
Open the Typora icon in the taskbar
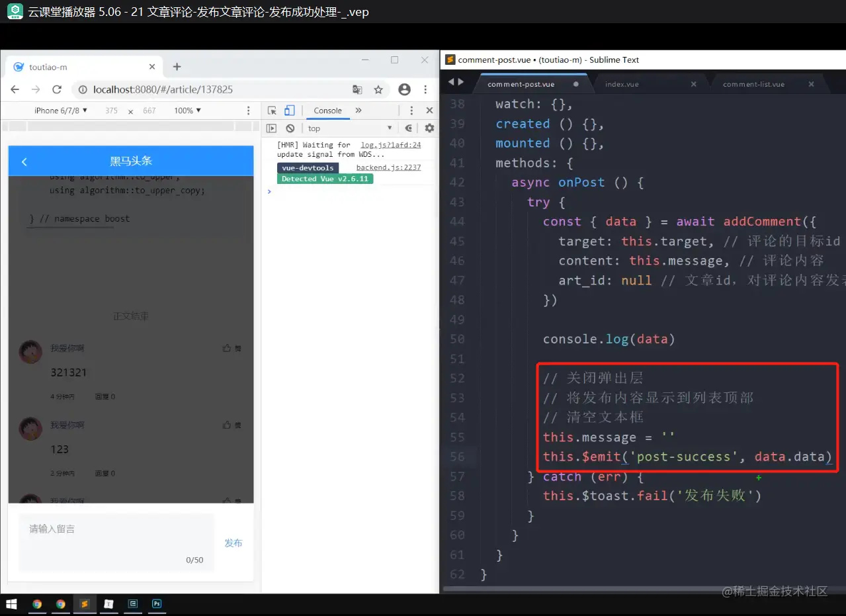pos(108,604)
